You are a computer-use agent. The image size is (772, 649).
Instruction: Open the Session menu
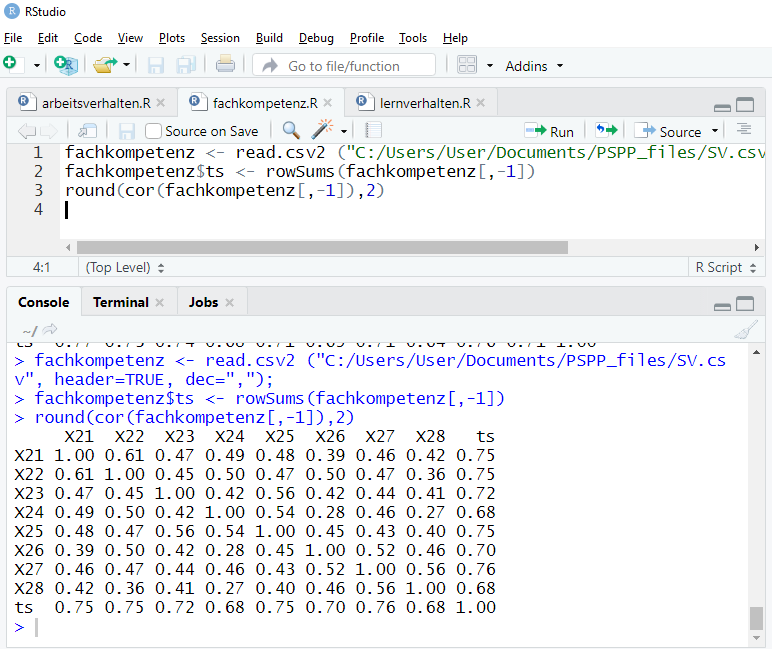(220, 38)
